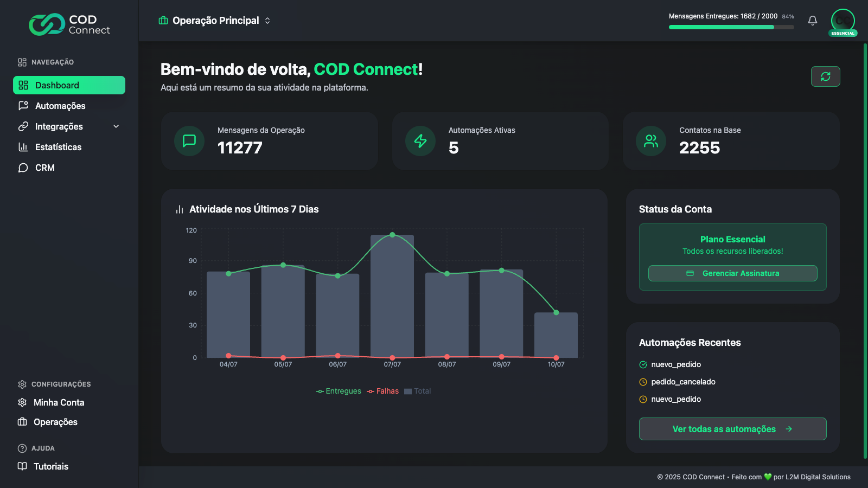Image resolution: width=868 pixels, height=488 pixels.
Task: Click the Automações Ativas lightning icon
Action: [x=420, y=141]
